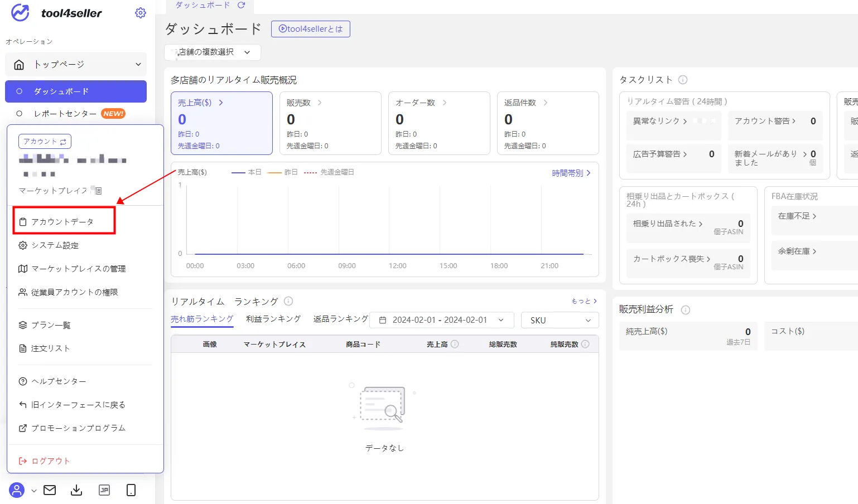This screenshot has width=858, height=504.
Task: Select the 販売数 summary card
Action: [x=330, y=123]
